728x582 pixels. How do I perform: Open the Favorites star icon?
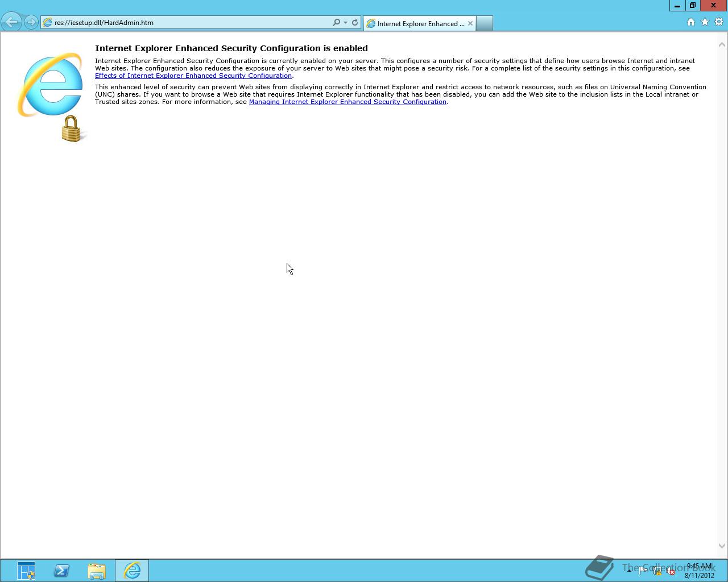pyautogui.click(x=705, y=22)
